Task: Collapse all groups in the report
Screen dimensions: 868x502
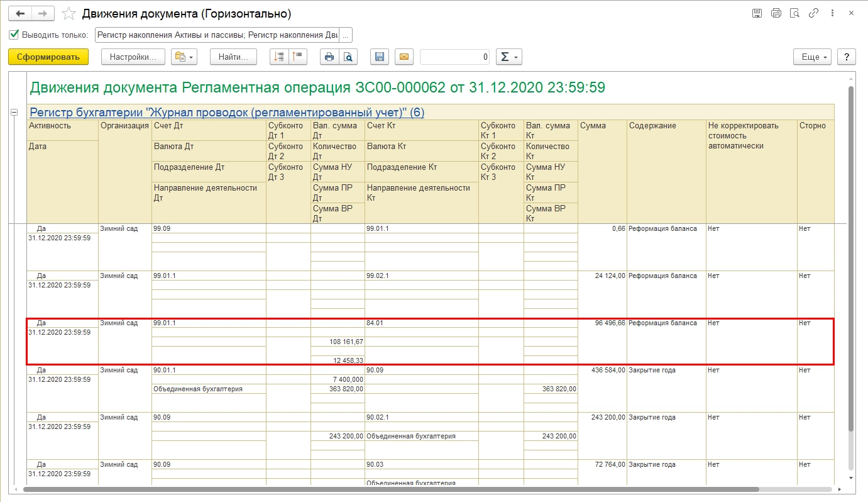Action: 298,57
